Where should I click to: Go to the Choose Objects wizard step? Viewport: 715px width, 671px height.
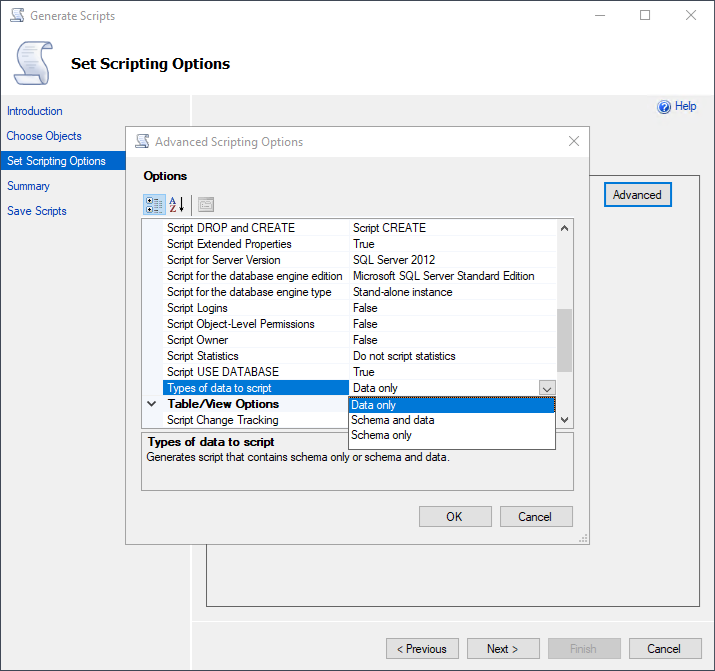point(44,136)
